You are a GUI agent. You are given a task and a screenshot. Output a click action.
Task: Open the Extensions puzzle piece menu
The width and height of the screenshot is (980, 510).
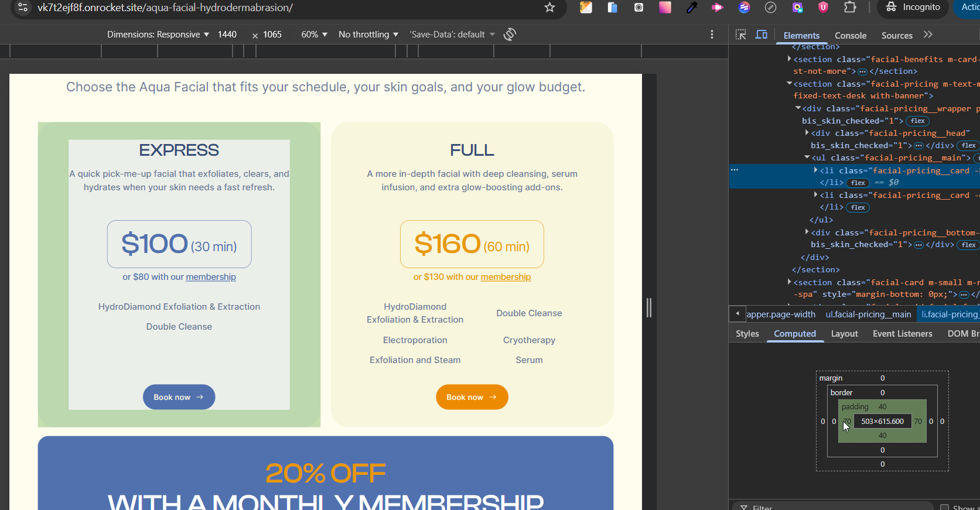pyautogui.click(x=850, y=8)
